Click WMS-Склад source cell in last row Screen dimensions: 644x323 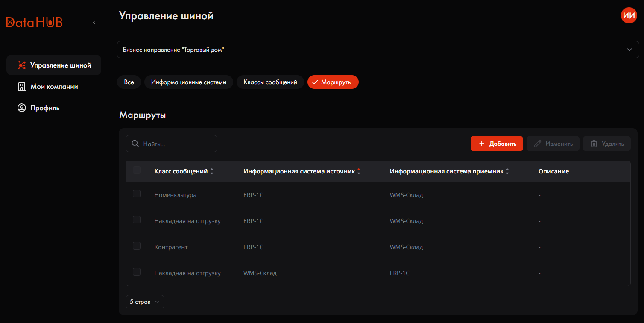[260, 273]
